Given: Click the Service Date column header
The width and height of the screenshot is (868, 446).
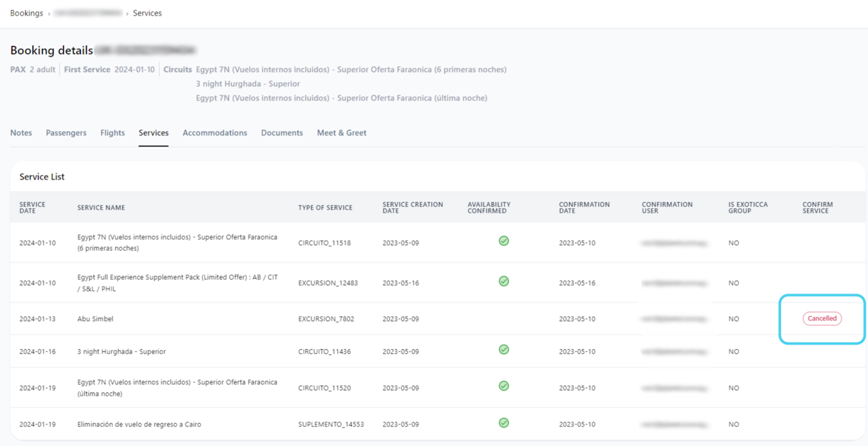Looking at the screenshot, I should pos(33,207).
